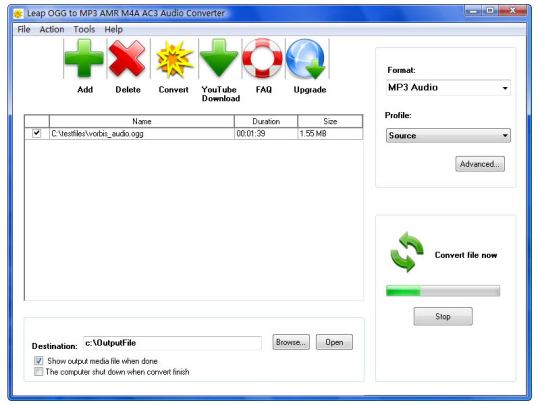Close the converter window
The width and height of the screenshot is (540, 405).
pyautogui.click(x=512, y=11)
